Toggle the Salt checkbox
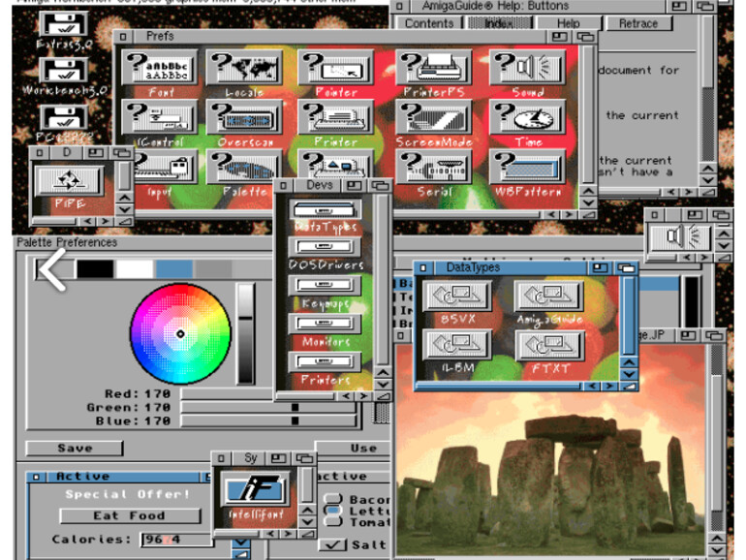The width and height of the screenshot is (746, 560). [x=332, y=544]
